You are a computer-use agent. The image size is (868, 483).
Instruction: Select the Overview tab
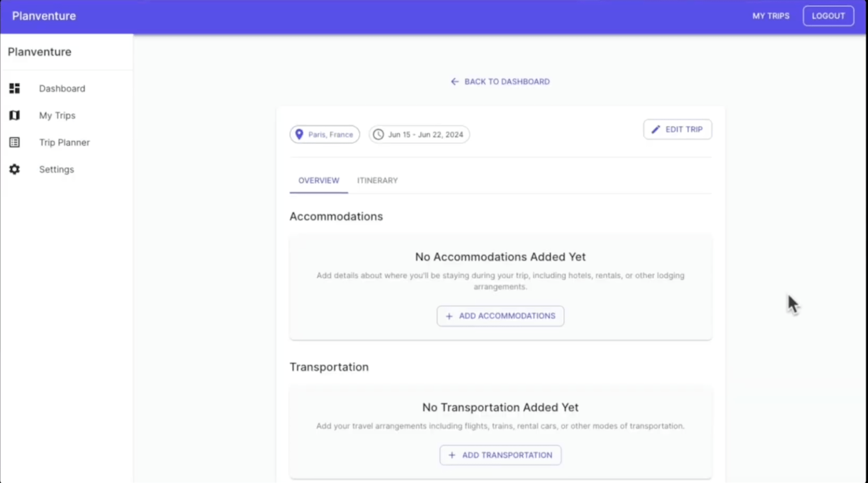(318, 180)
